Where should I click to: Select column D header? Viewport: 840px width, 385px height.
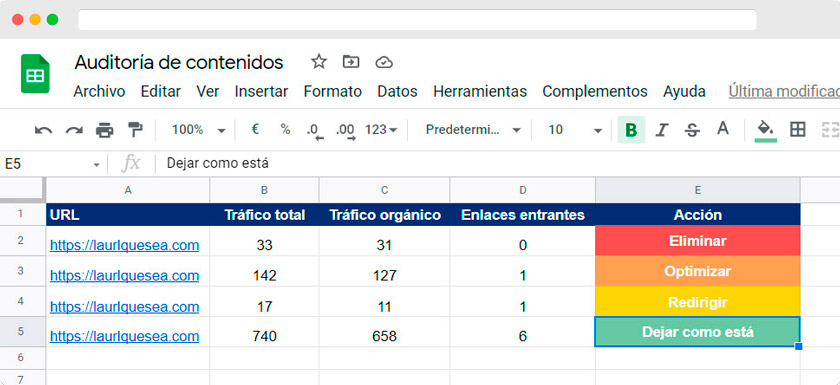[523, 190]
